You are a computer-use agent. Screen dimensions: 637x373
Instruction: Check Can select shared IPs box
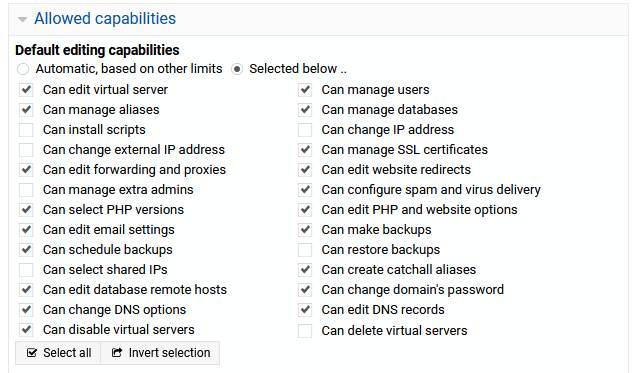(x=26, y=270)
